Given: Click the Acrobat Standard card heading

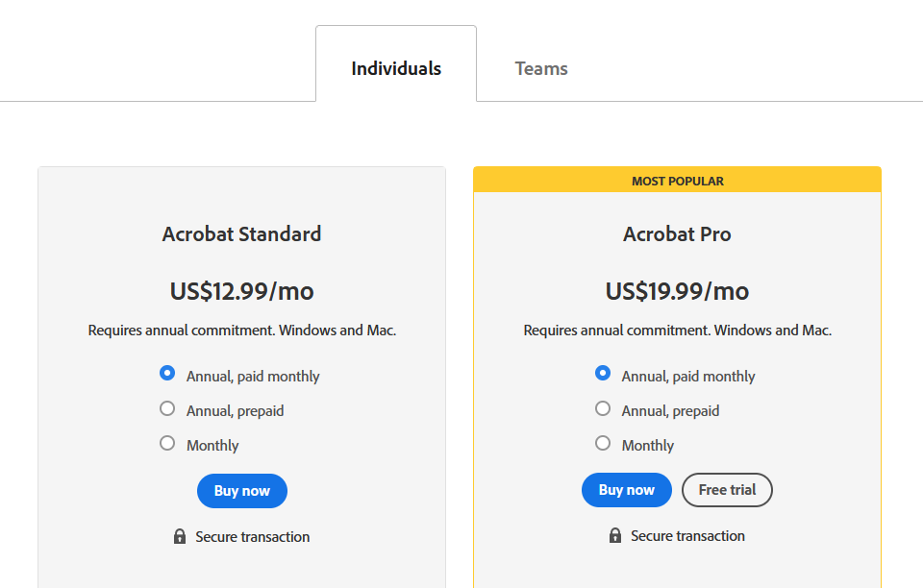Looking at the screenshot, I should coord(241,233).
